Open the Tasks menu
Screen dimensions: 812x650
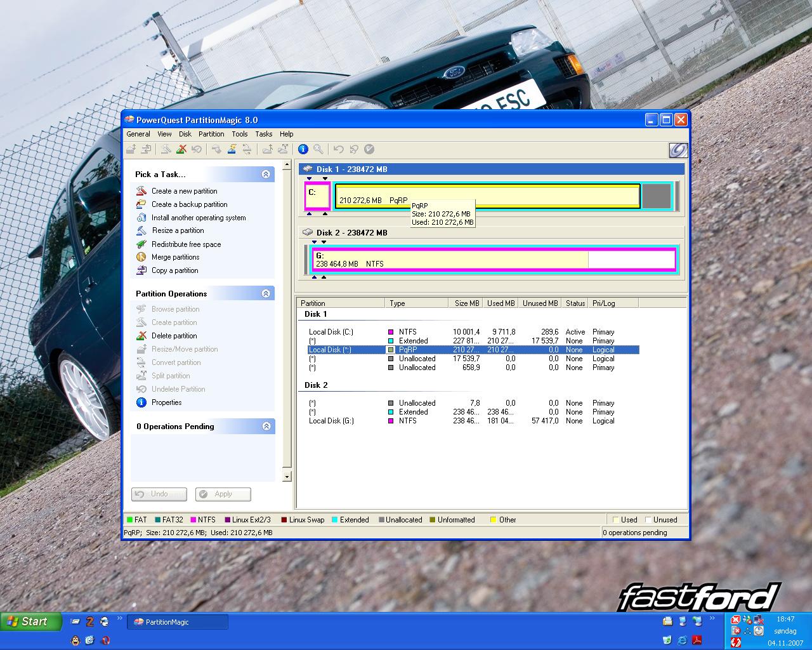[x=264, y=134]
